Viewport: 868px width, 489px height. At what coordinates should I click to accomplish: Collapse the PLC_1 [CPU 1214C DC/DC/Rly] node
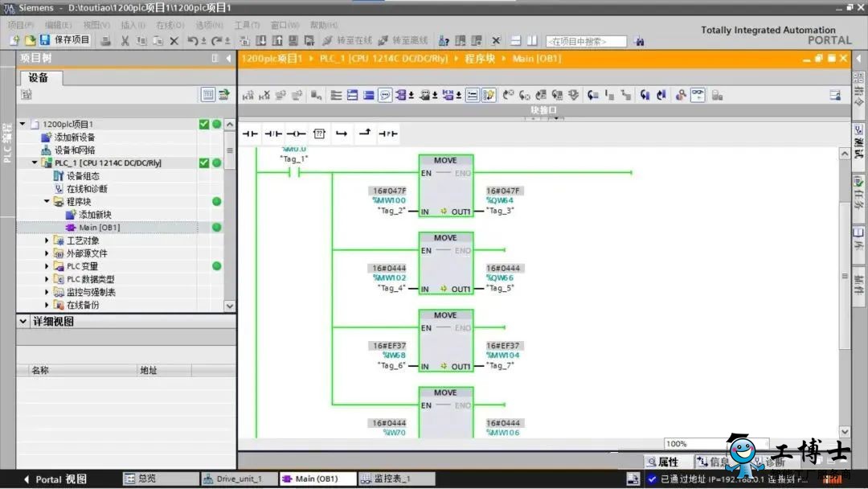point(35,162)
